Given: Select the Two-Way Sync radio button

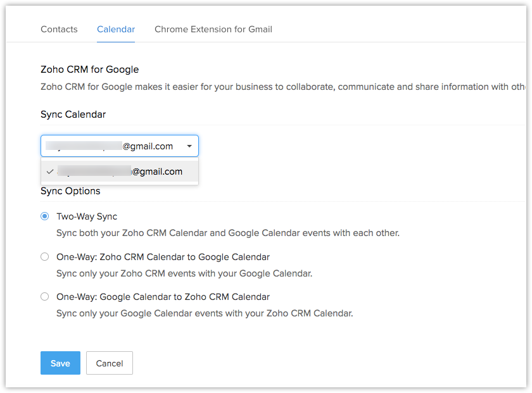Looking at the screenshot, I should pos(44,216).
